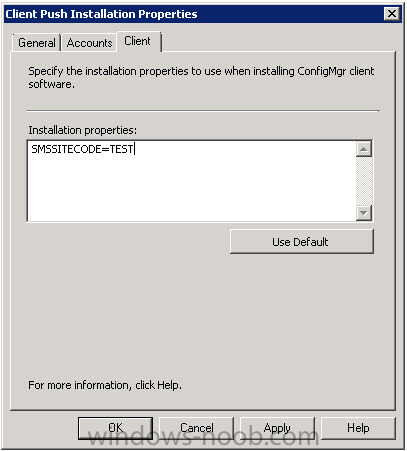
Task: Click the word SMSSITECODE in the text box
Action: tap(66, 149)
